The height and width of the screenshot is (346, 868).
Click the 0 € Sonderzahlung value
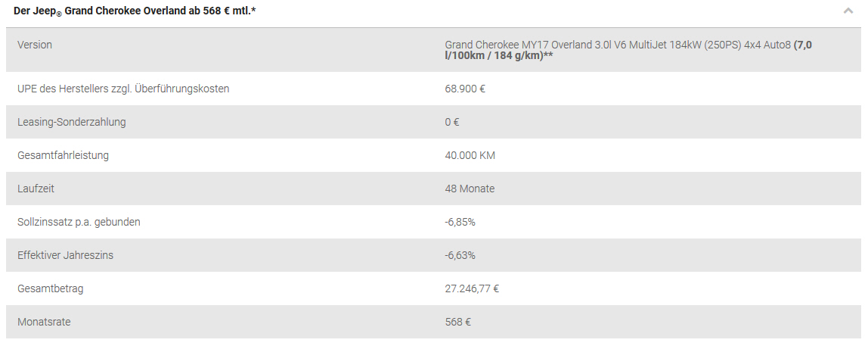click(x=451, y=122)
